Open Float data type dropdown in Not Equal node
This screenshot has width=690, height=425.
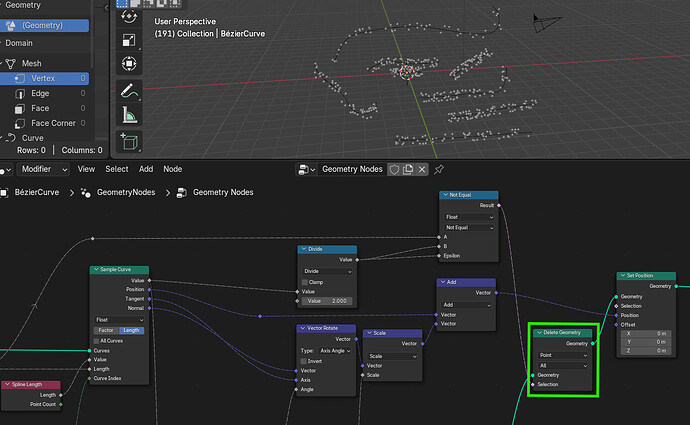[x=469, y=217]
